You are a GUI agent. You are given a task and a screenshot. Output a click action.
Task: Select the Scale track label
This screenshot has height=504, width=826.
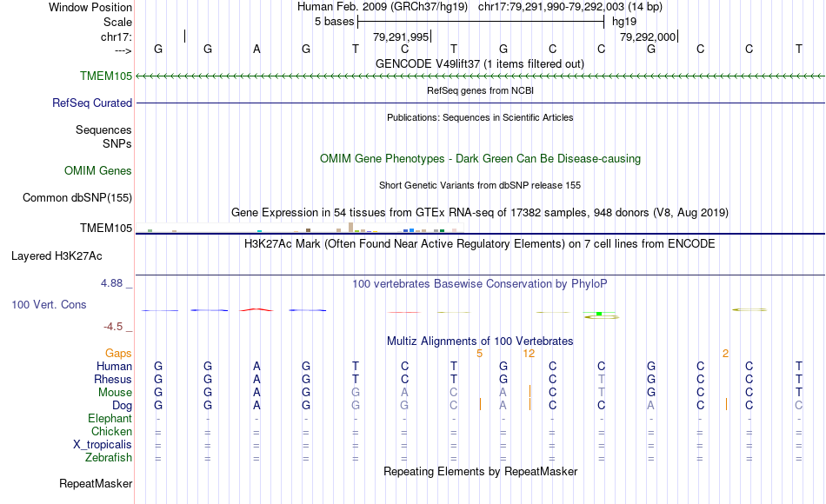pyautogui.click(x=117, y=22)
